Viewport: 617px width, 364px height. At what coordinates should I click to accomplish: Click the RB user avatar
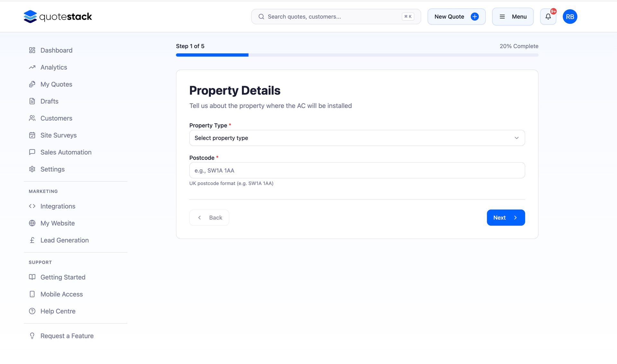pos(570,17)
